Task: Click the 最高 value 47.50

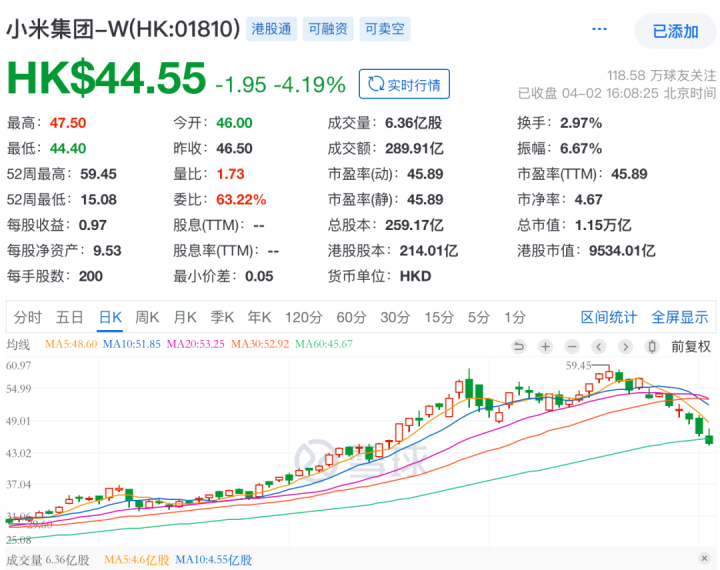Action: (x=68, y=123)
